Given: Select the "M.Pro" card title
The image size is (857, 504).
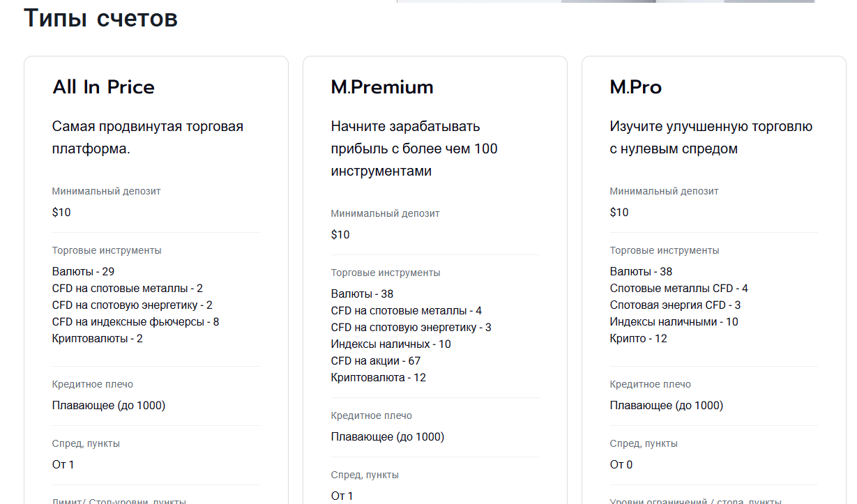Looking at the screenshot, I should (636, 87).
